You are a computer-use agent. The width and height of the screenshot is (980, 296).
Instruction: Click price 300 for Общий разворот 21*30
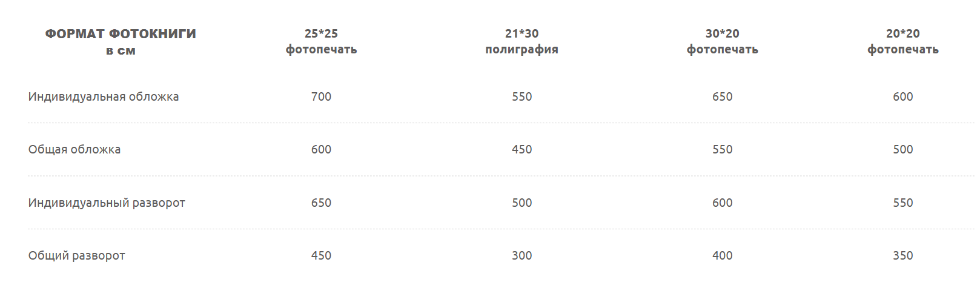click(x=521, y=255)
